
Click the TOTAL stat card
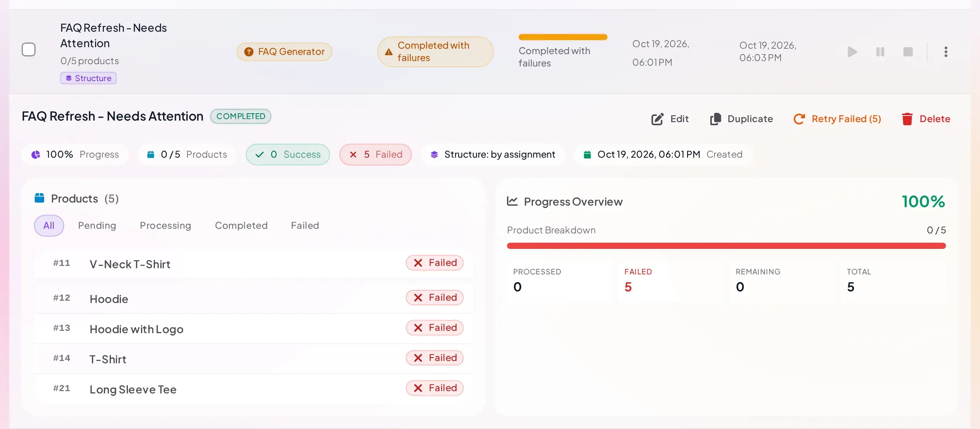coord(893,282)
